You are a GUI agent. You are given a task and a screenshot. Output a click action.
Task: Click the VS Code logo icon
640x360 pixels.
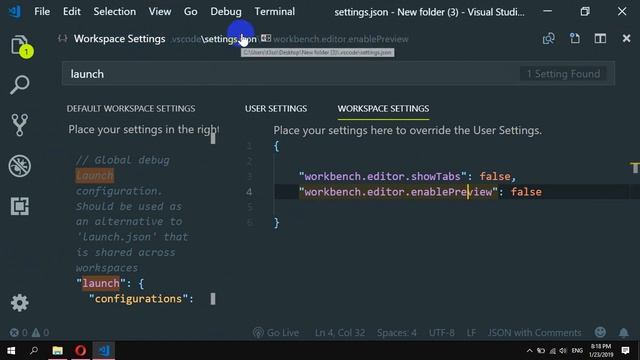click(15, 11)
